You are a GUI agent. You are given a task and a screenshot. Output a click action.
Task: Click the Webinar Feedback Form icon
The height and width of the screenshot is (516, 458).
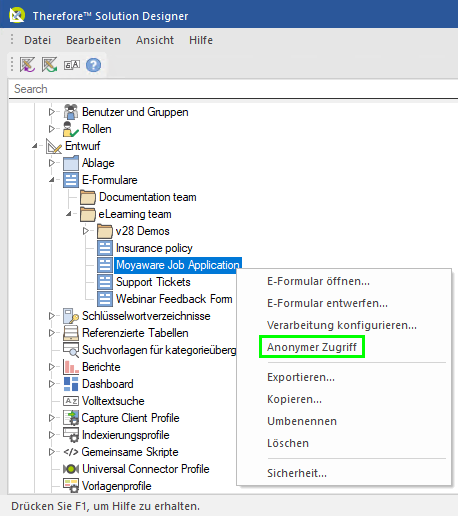105,299
